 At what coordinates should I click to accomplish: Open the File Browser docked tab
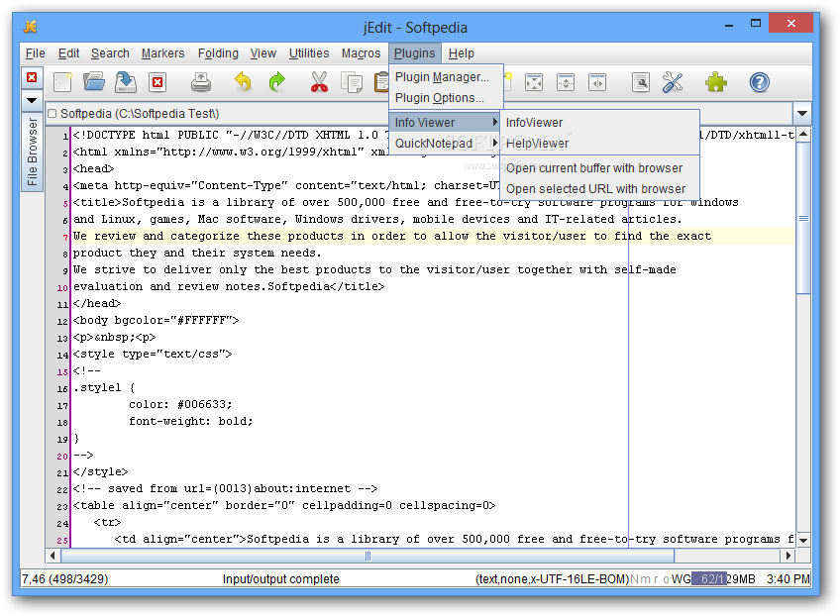(x=32, y=152)
